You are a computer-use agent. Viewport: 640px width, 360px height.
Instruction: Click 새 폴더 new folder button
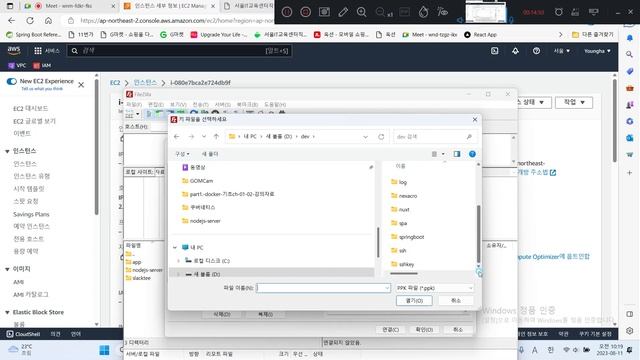[x=210, y=154]
